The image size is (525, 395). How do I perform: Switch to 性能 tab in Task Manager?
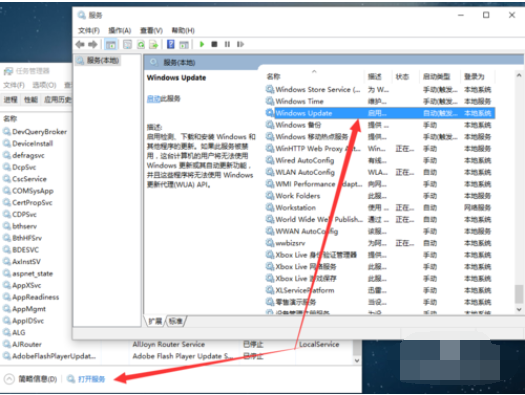31,100
